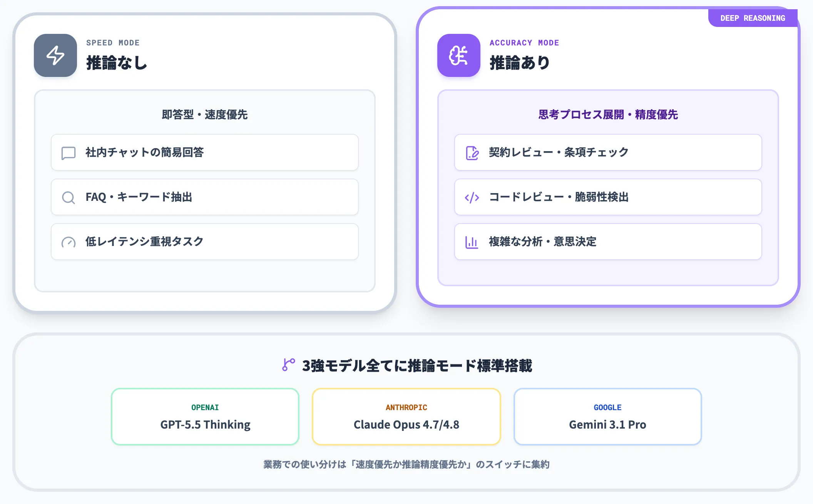Select the コードレビュー・脆弱性検出 item
This screenshot has width=813, height=504.
[608, 197]
